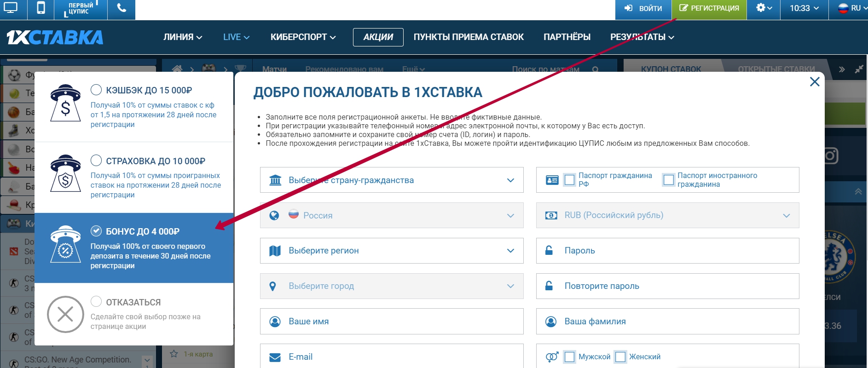Image resolution: width=868 pixels, height=368 pixels.
Task: Select CS:GO New Age Competition match
Action: point(78,360)
